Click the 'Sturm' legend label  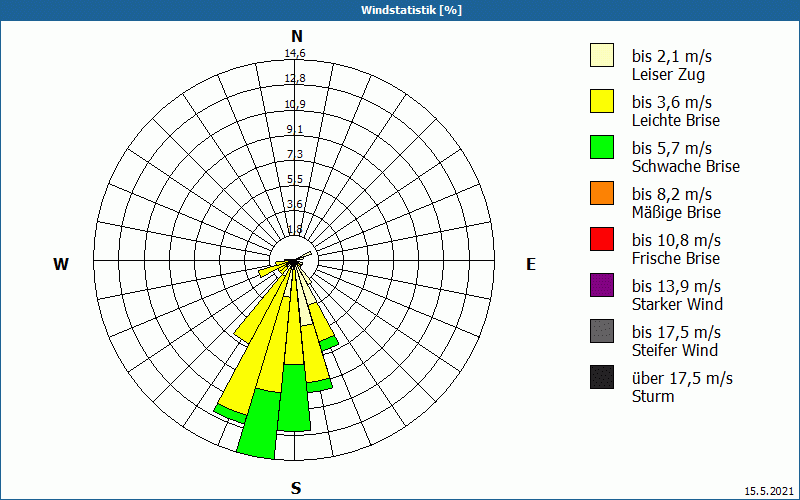(x=653, y=396)
